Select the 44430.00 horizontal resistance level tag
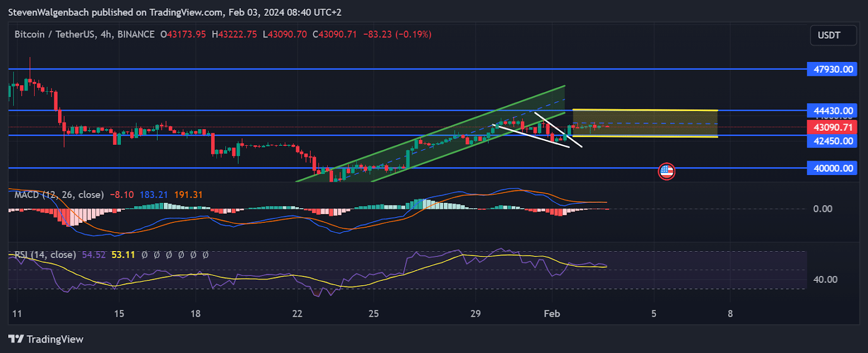The image size is (868, 353). (832, 111)
